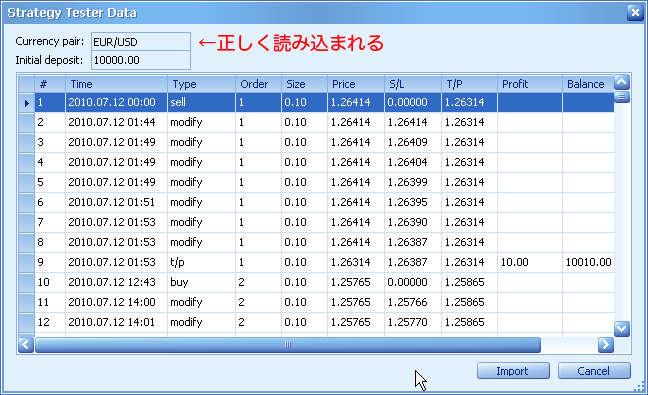Image resolution: width=648 pixels, height=395 pixels.
Task: Select the row header of row 9
Action: click(x=26, y=262)
